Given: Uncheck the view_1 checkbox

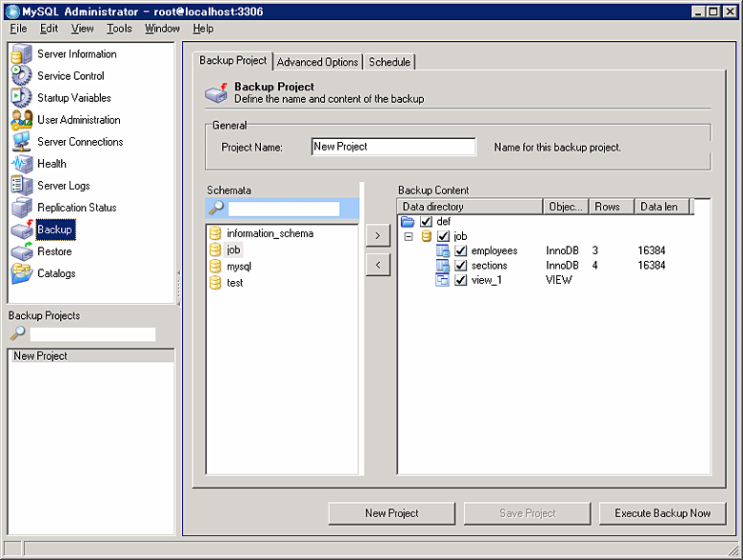Looking at the screenshot, I should [461, 280].
